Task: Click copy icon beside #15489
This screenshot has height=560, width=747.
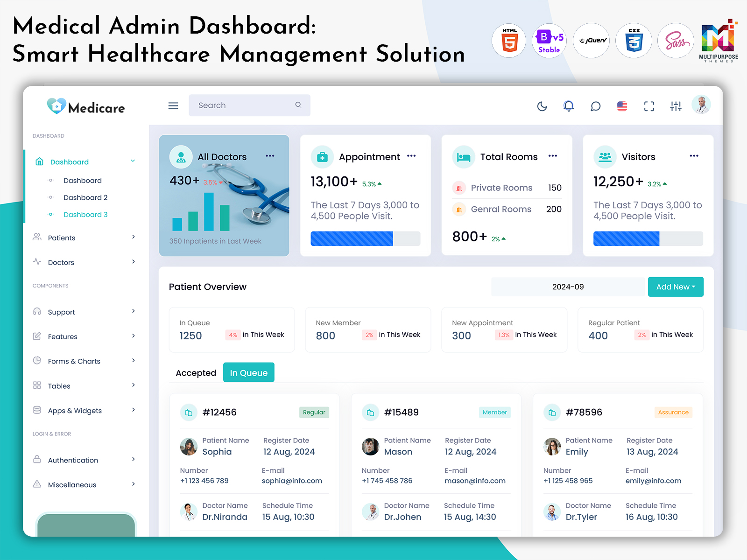Action: click(370, 413)
